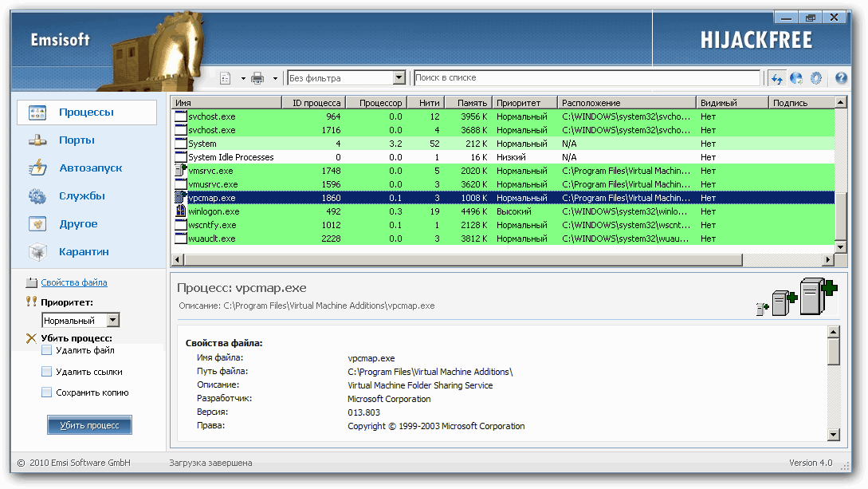Image resolution: width=868 pixels, height=489 pixels.
Task: Click the vmsrvc.exe process icon
Action: click(180, 170)
